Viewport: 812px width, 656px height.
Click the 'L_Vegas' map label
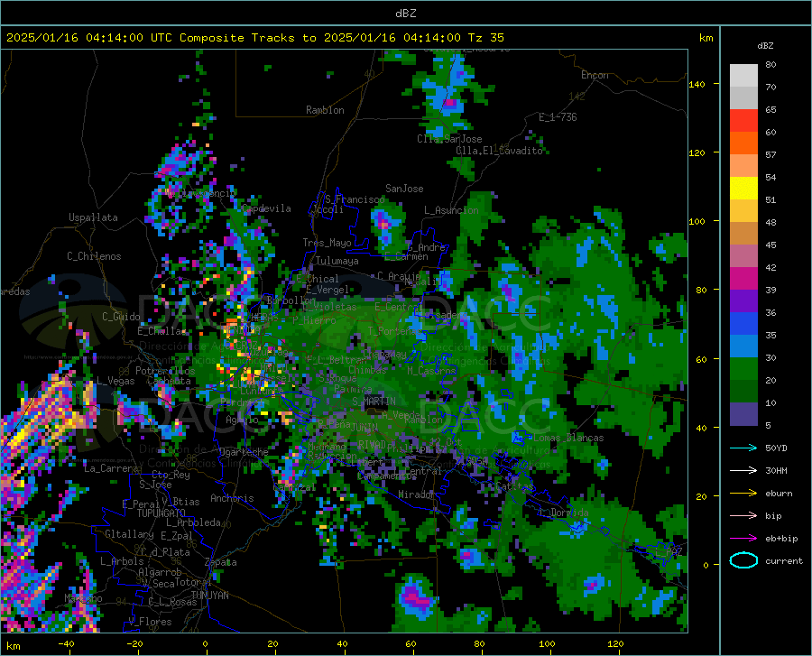(x=116, y=381)
